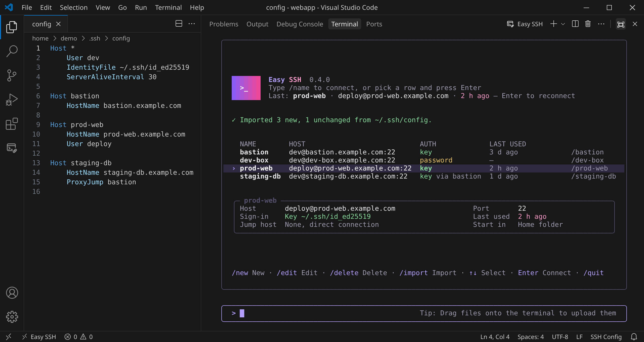This screenshot has width=644, height=342.
Task: Open Easy SSH view in activity bar
Action: [12, 148]
